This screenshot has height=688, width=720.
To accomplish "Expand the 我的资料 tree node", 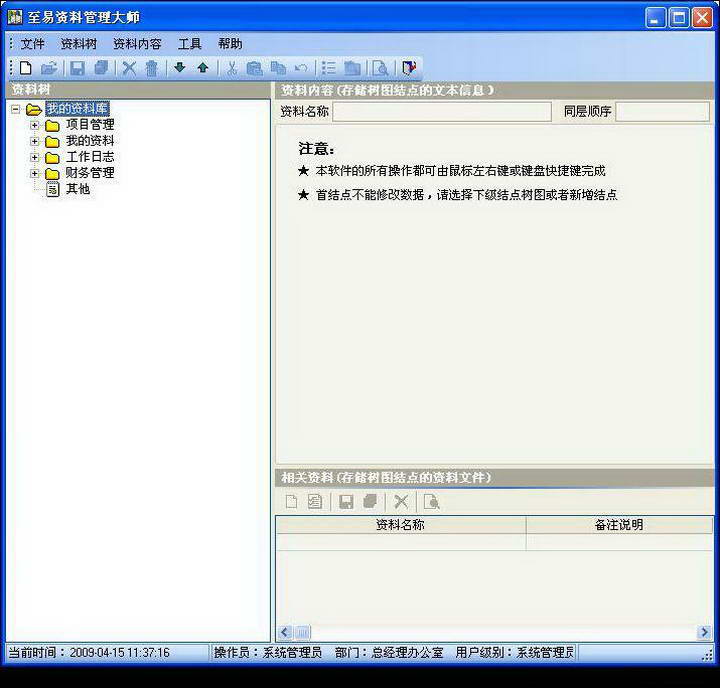I will tap(34, 141).
